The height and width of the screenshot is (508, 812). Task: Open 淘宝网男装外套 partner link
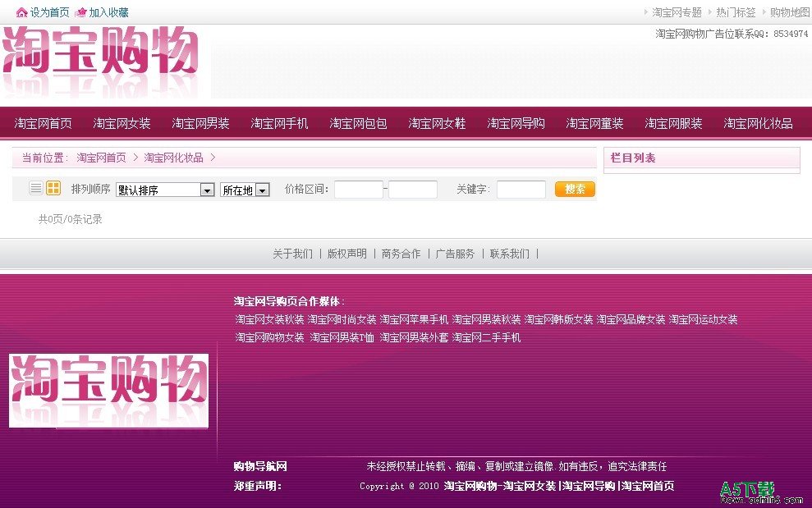414,337
